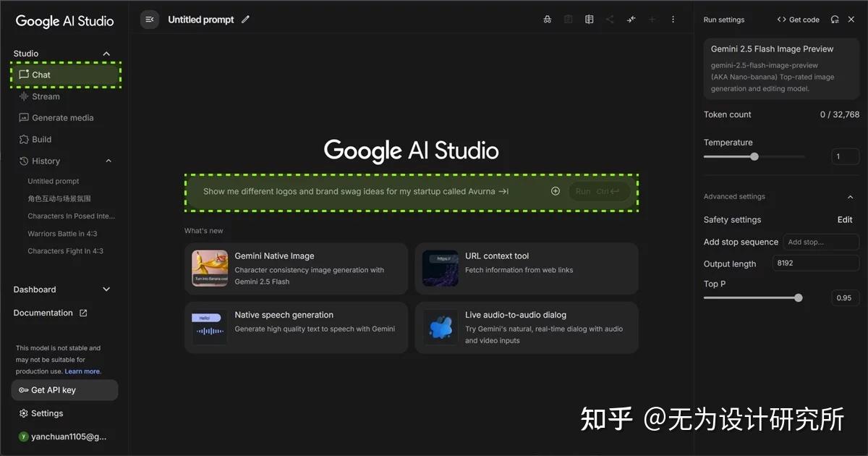Screen dimensions: 868x456
Task: Click the Stream waveform icon
Action: pos(24,96)
